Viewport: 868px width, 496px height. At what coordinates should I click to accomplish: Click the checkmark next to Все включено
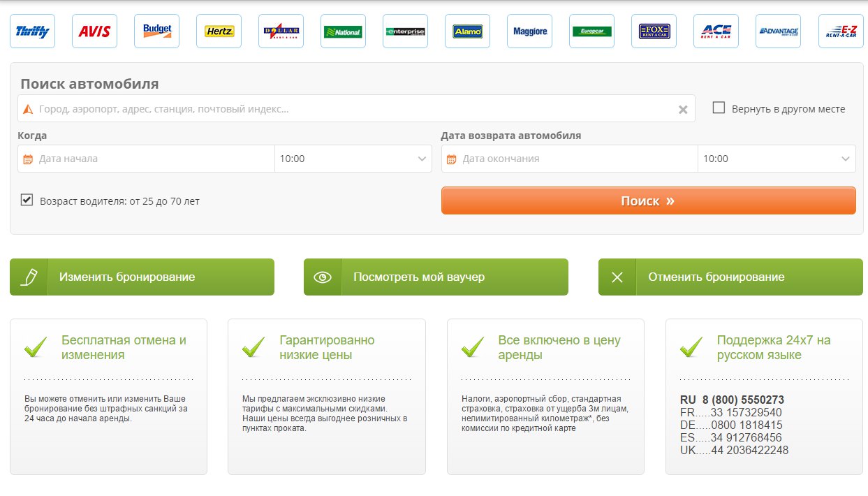point(473,347)
